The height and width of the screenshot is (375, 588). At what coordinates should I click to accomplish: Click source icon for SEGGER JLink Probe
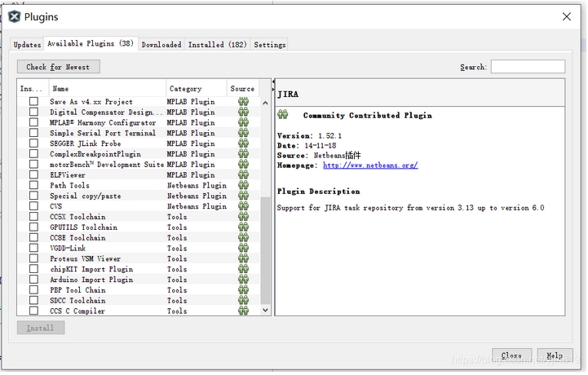pyautogui.click(x=243, y=143)
